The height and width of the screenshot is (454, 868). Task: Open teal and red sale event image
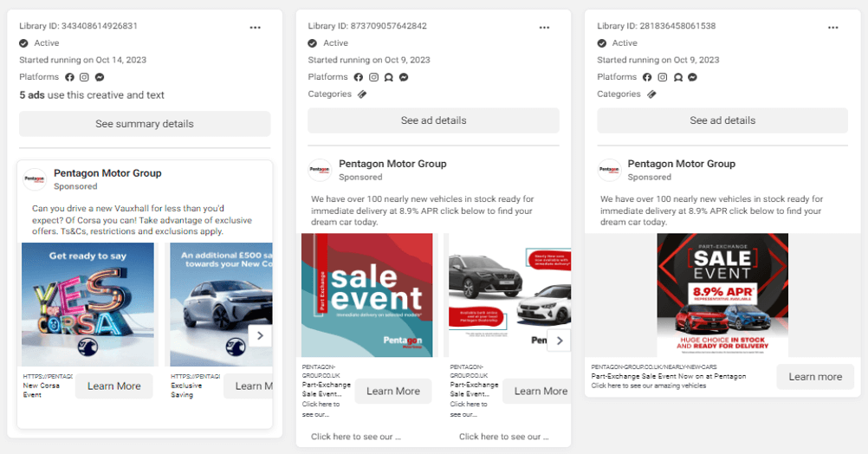[367, 295]
